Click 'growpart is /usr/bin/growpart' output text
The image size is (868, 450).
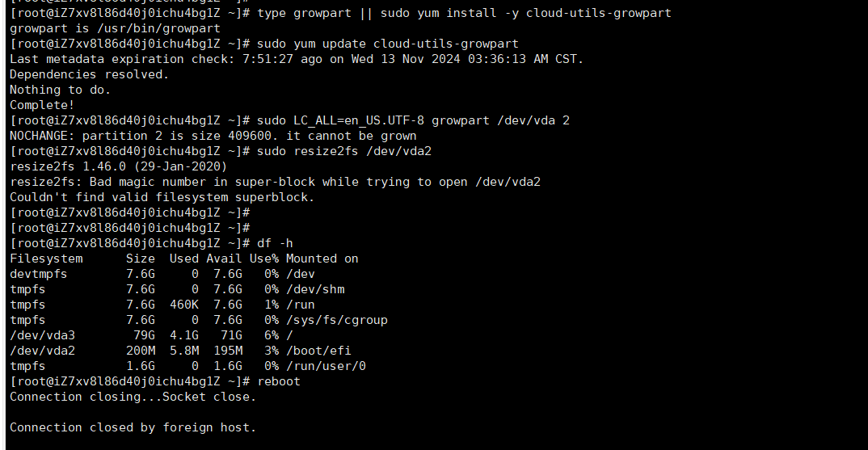[x=115, y=28]
